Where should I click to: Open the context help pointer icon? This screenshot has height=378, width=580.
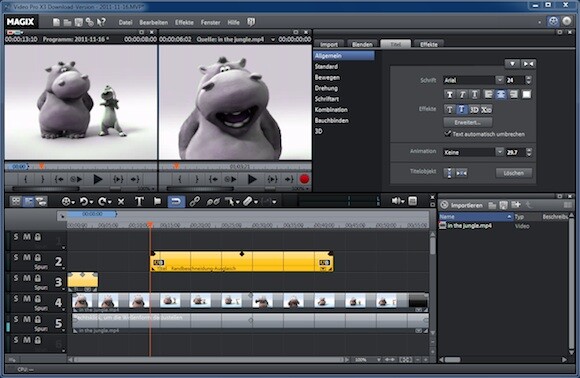coord(101,22)
